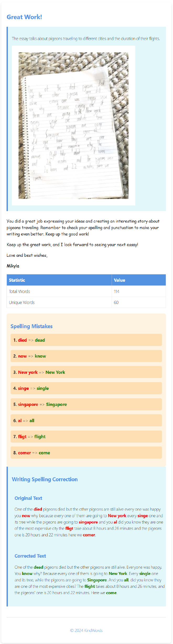Image resolution: width=173 pixels, height=644 pixels.
Task: Select the singapore => Singapore row
Action: tap(86, 404)
